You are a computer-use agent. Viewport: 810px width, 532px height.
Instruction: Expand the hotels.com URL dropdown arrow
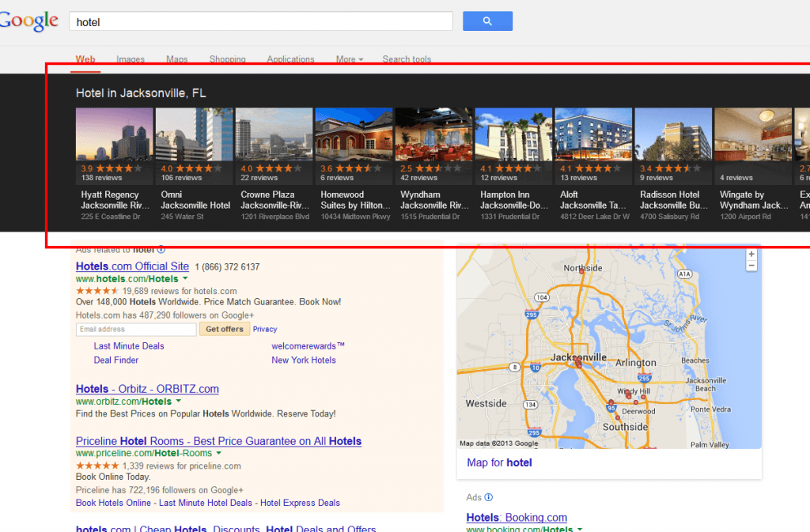click(185, 278)
